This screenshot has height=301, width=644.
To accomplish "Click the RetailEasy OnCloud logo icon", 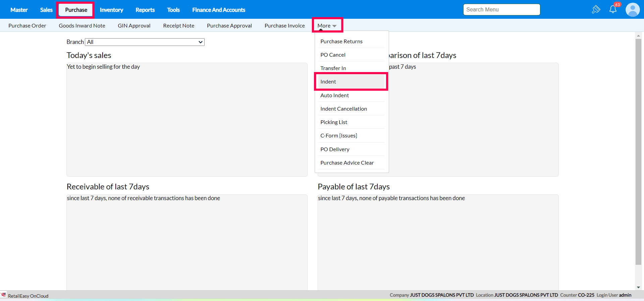I will [4, 295].
